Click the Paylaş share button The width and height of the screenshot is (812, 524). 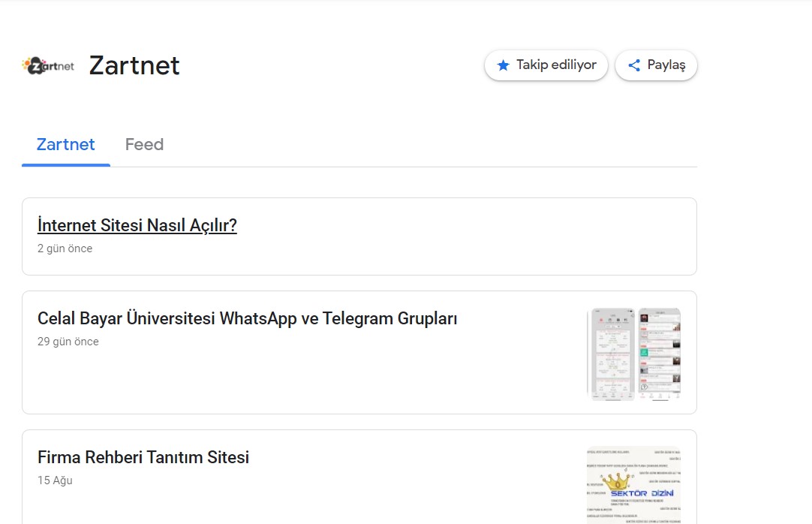(656, 65)
